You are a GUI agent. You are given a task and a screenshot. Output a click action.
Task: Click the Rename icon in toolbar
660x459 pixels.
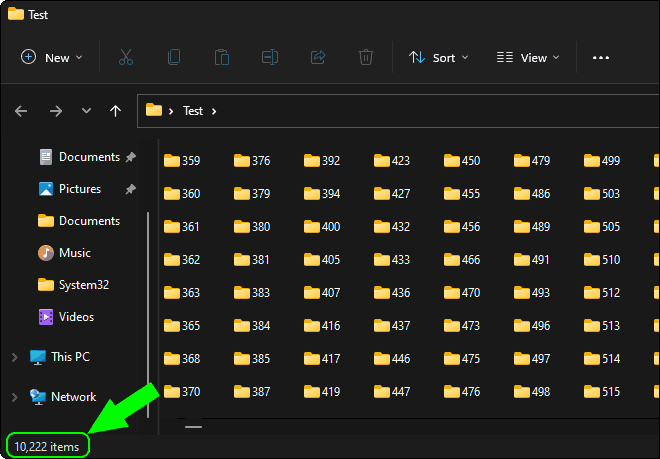point(270,57)
